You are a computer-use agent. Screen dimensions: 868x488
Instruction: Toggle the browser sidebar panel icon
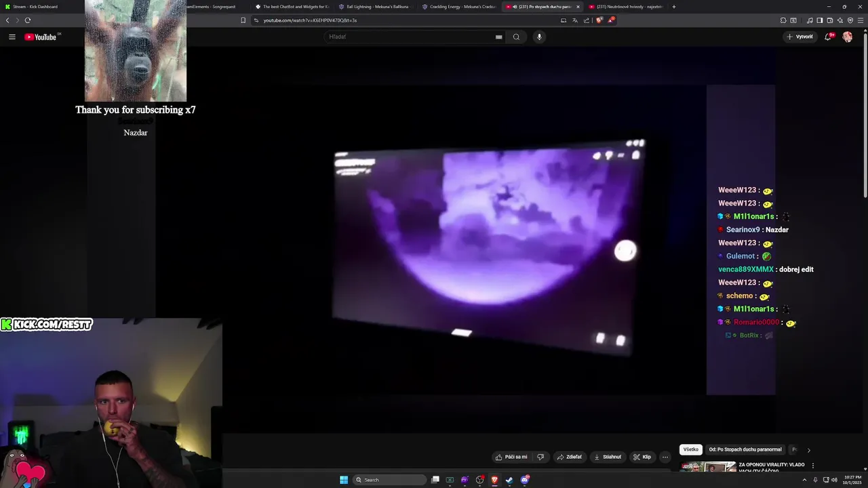coord(819,20)
